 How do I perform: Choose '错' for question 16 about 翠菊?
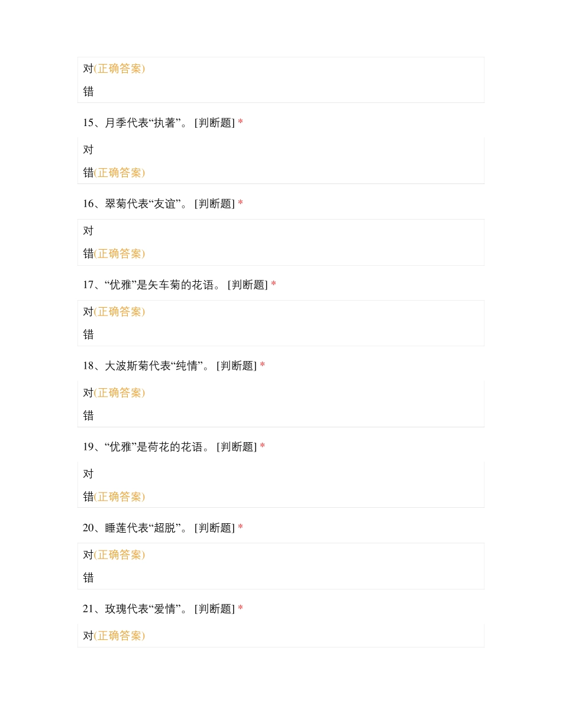click(88, 254)
